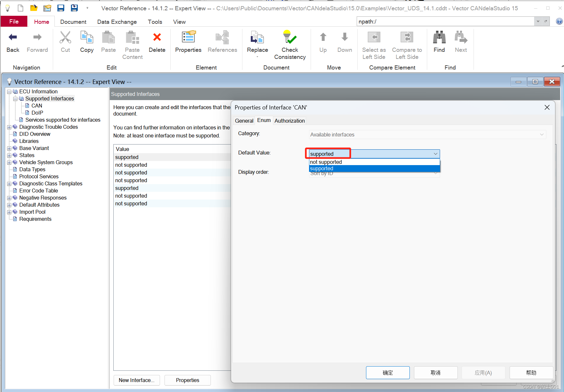Screen dimensions: 564x392
Task: Open the Replace tool
Action: pyautogui.click(x=258, y=44)
